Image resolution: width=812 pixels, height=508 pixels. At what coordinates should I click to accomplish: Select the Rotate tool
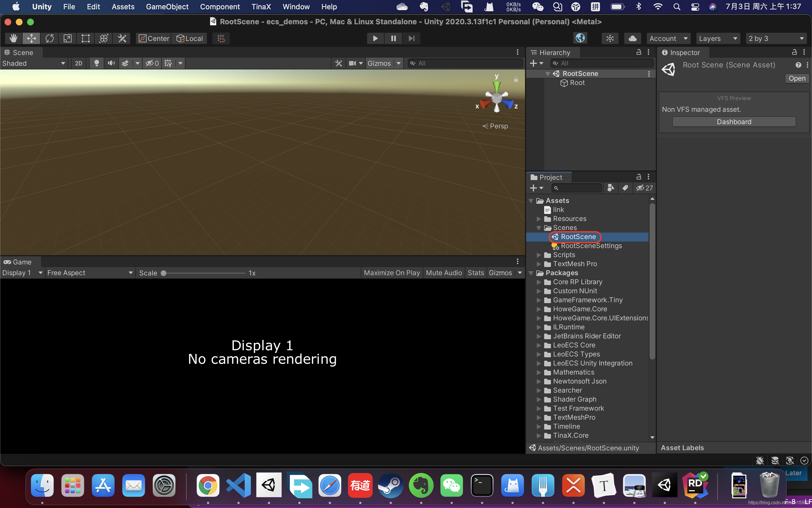coord(49,38)
